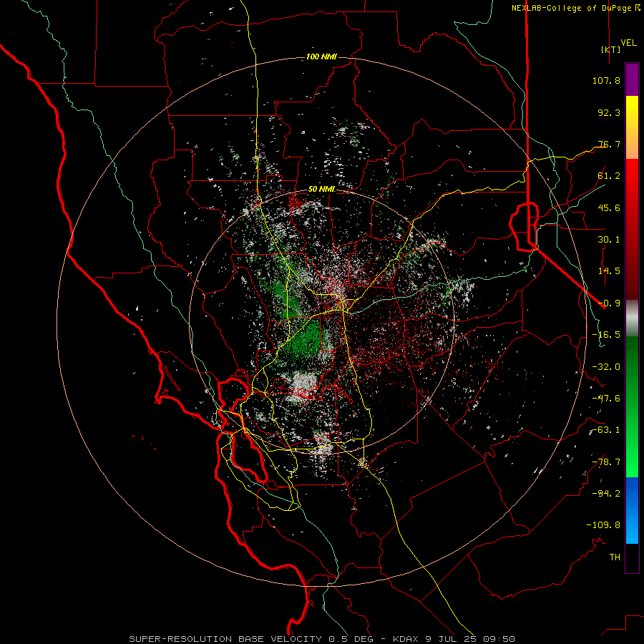644x644 pixels.
Task: Pick the purple segment of the color bar
Action: pyautogui.click(x=632, y=79)
